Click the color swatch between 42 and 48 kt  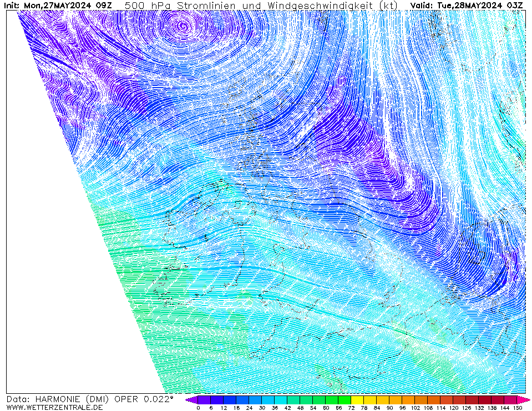(294, 400)
